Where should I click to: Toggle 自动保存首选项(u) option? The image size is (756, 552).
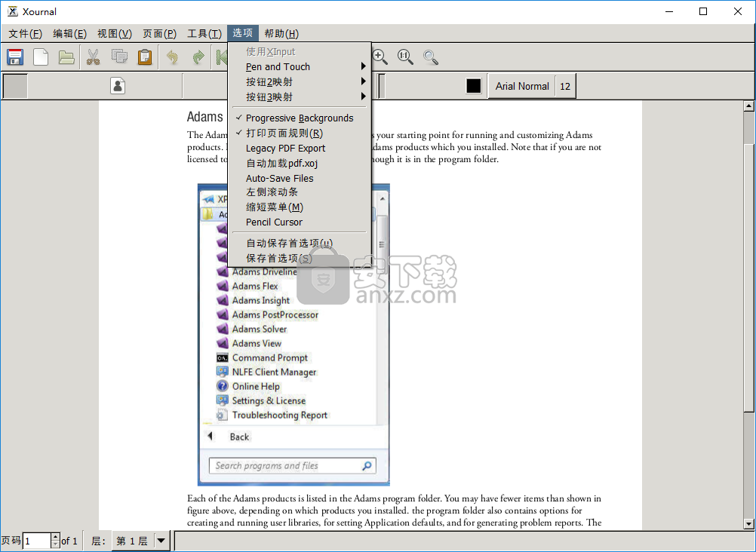pyautogui.click(x=300, y=244)
